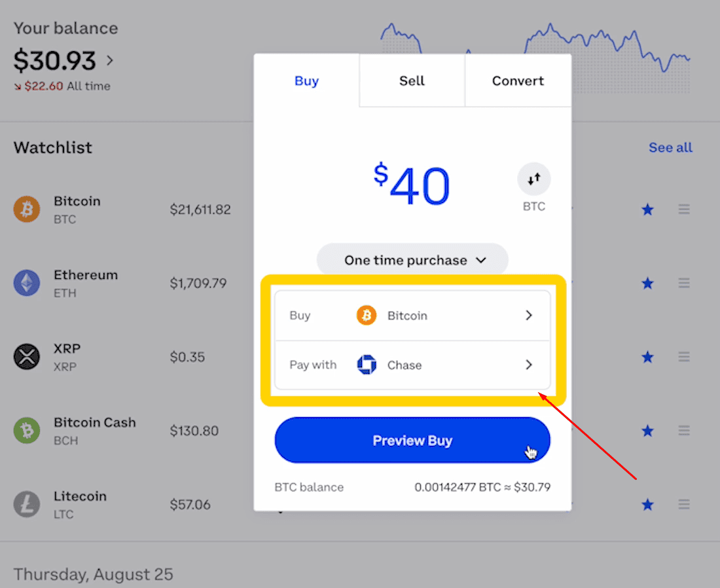The width and height of the screenshot is (720, 588).
Task: Expand the Buy Bitcoin asset selector
Action: 412,316
